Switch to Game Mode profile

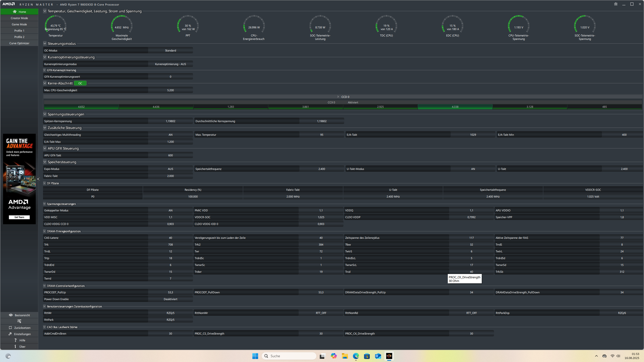tap(19, 24)
